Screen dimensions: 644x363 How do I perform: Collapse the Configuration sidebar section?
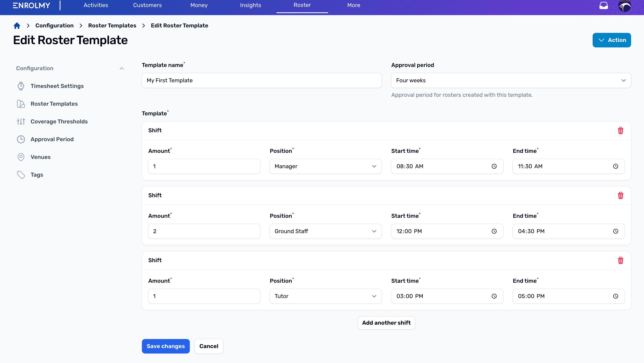click(122, 68)
